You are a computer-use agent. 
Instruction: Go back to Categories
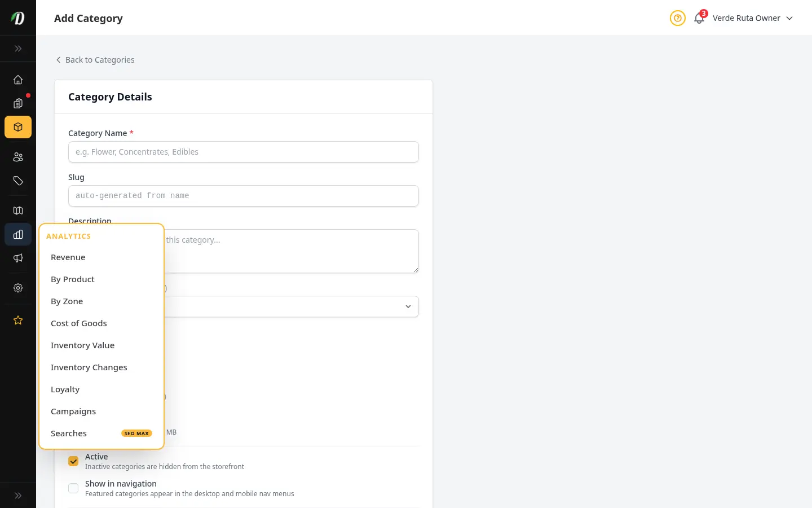95,60
